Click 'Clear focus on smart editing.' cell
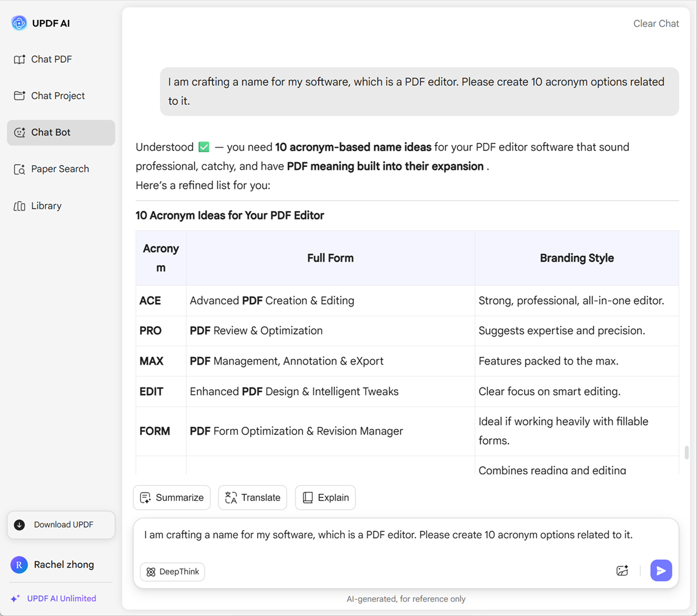Image resolution: width=697 pixels, height=616 pixels. pos(577,391)
